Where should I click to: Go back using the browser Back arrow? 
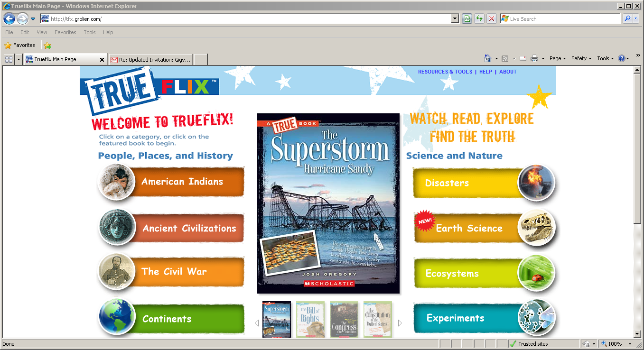tap(9, 18)
